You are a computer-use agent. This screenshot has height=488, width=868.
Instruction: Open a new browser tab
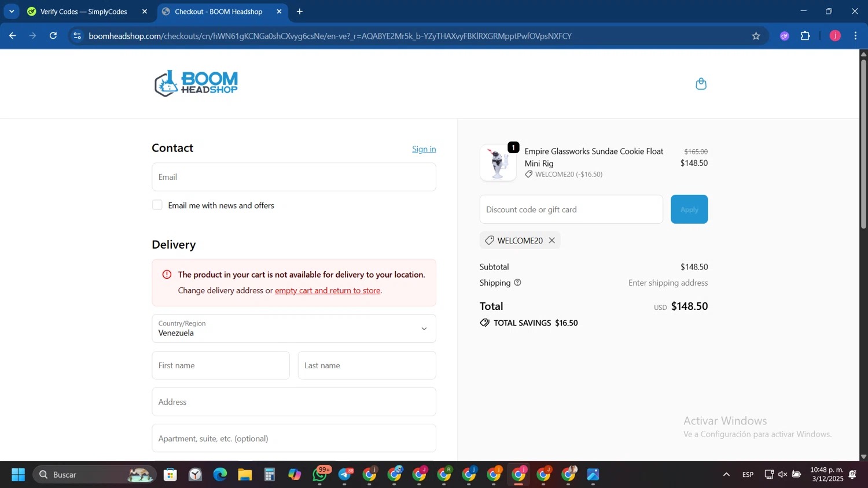point(300,12)
